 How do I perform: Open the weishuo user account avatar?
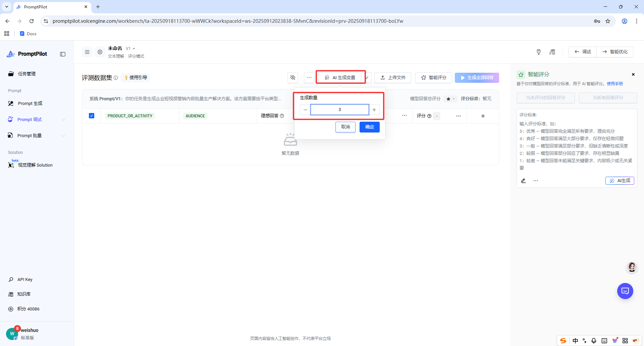[x=12, y=334]
